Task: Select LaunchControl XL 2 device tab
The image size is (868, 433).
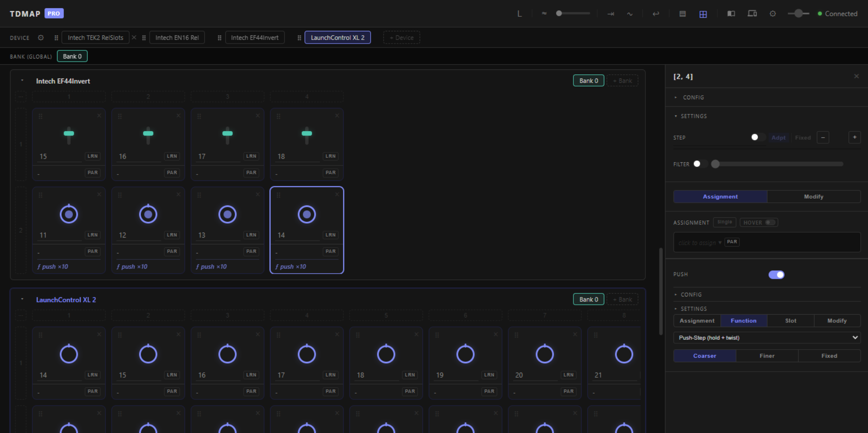Action: [x=338, y=38]
